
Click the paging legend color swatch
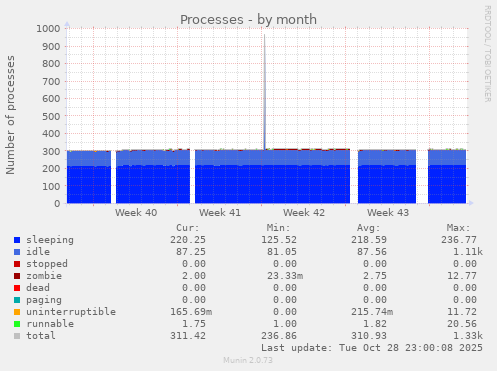click(17, 300)
